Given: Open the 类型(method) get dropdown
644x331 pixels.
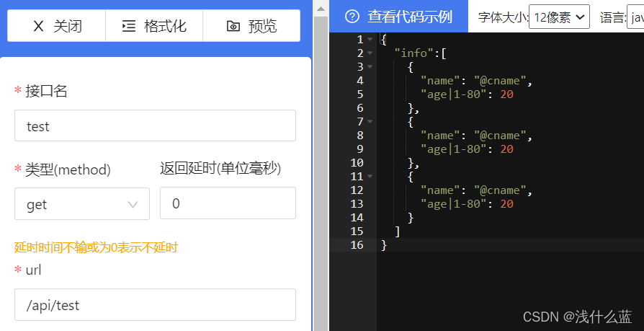Looking at the screenshot, I should click(x=82, y=203).
